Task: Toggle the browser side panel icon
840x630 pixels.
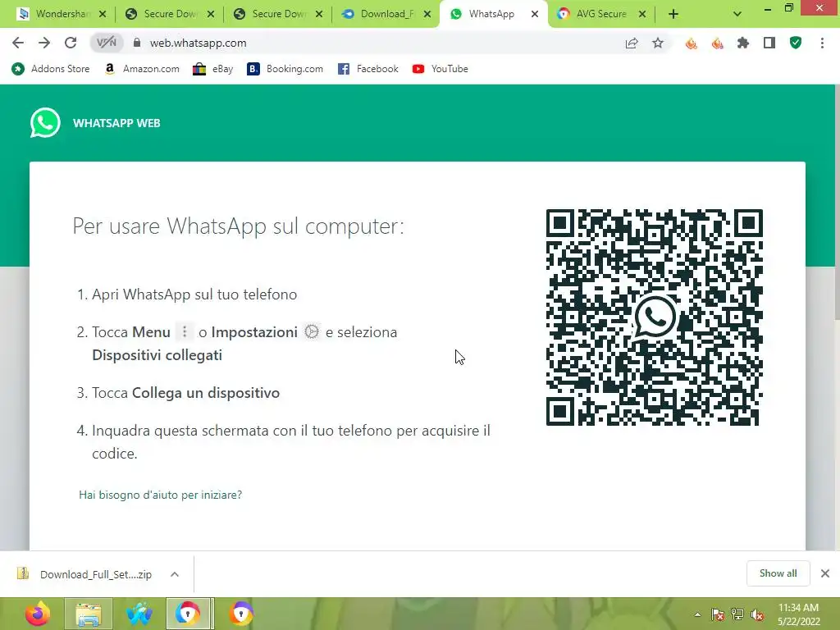Action: point(769,43)
